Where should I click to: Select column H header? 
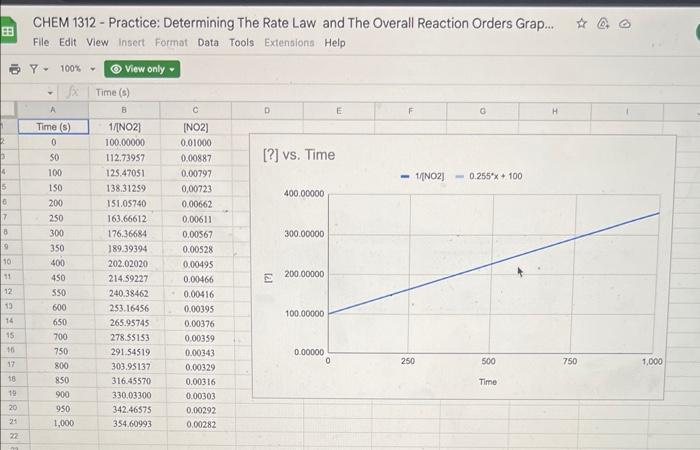[x=554, y=111]
